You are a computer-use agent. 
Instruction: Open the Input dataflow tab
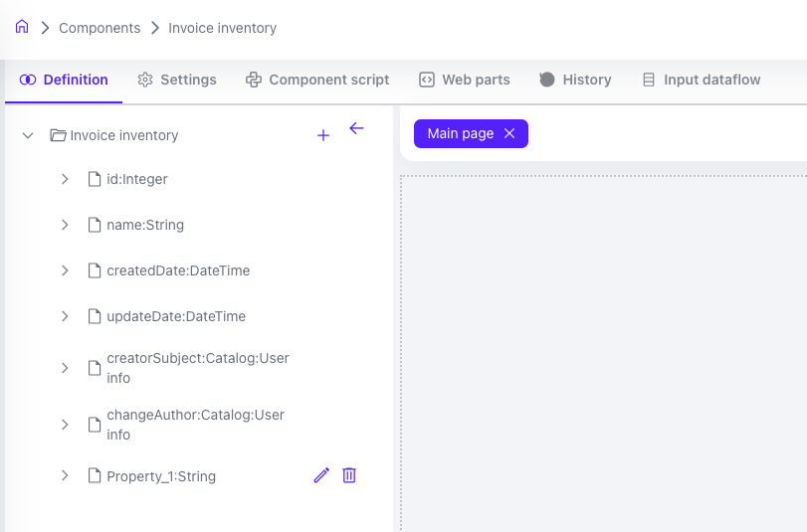[x=701, y=80]
